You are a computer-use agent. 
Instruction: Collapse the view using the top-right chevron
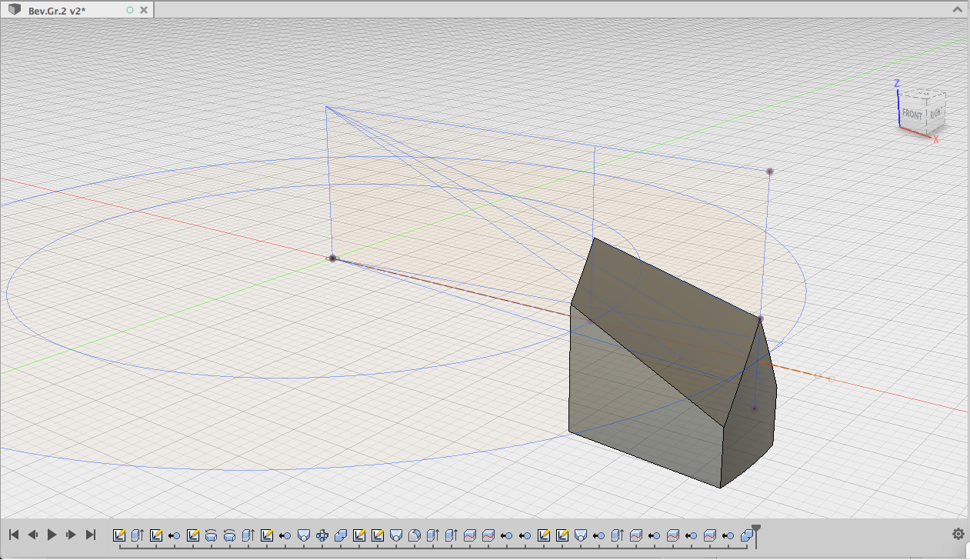point(957,9)
